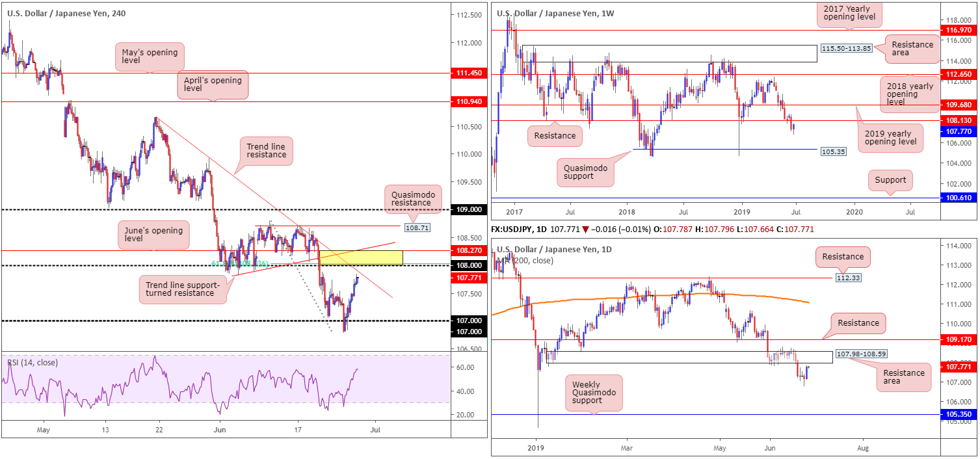Viewport: 980px width, 459px height.
Task: Click the blue 105.350 price label
Action: click(959, 414)
